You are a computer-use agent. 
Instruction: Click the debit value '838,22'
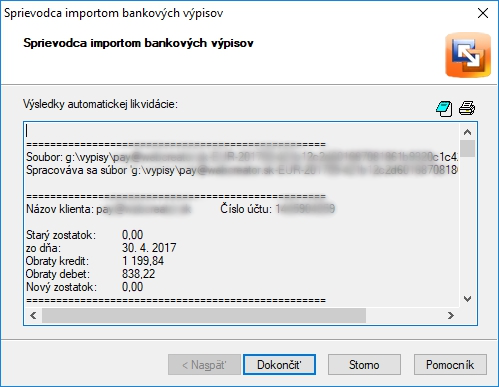138,274
